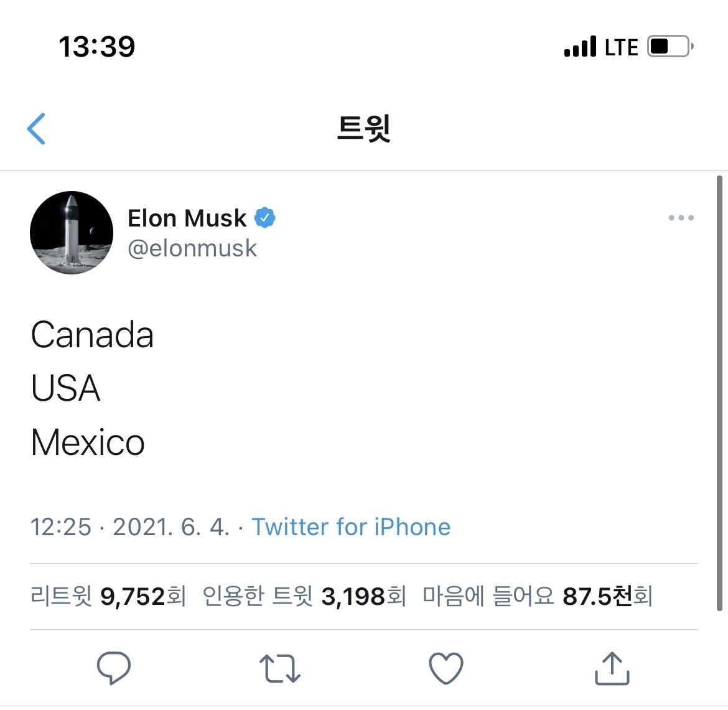Tap the blue verified badge
This screenshot has width=728, height=710.
(265, 218)
